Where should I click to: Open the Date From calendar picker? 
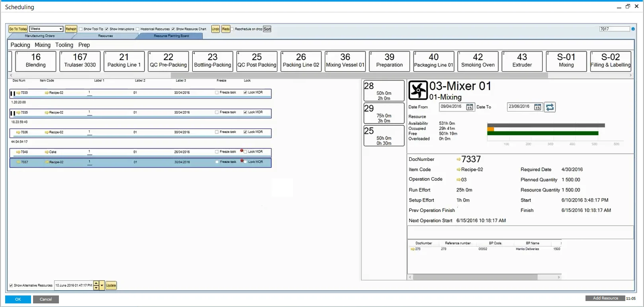point(469,107)
